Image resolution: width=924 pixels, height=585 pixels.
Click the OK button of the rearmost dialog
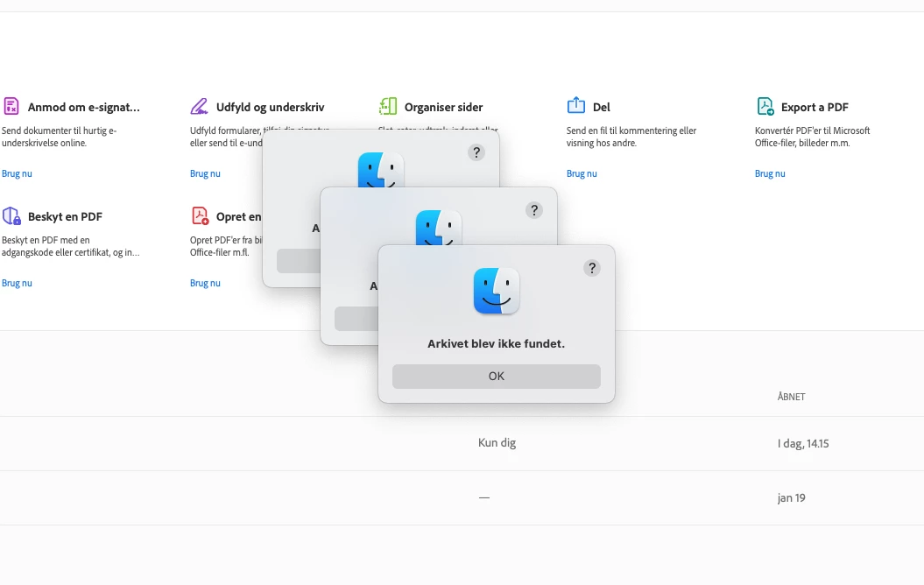click(299, 261)
